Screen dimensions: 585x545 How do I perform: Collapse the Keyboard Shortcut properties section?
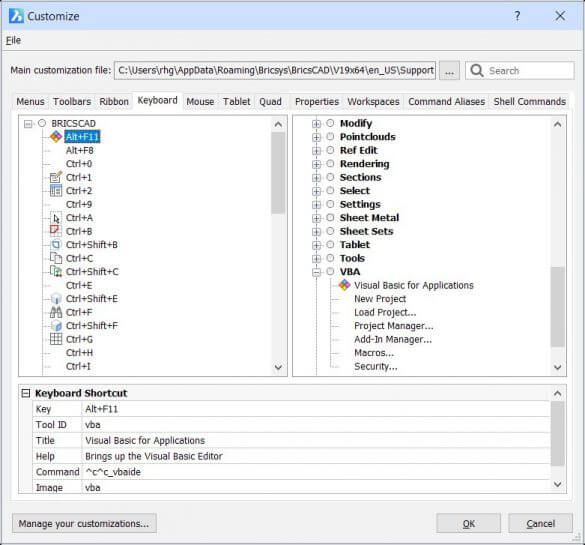[26, 393]
